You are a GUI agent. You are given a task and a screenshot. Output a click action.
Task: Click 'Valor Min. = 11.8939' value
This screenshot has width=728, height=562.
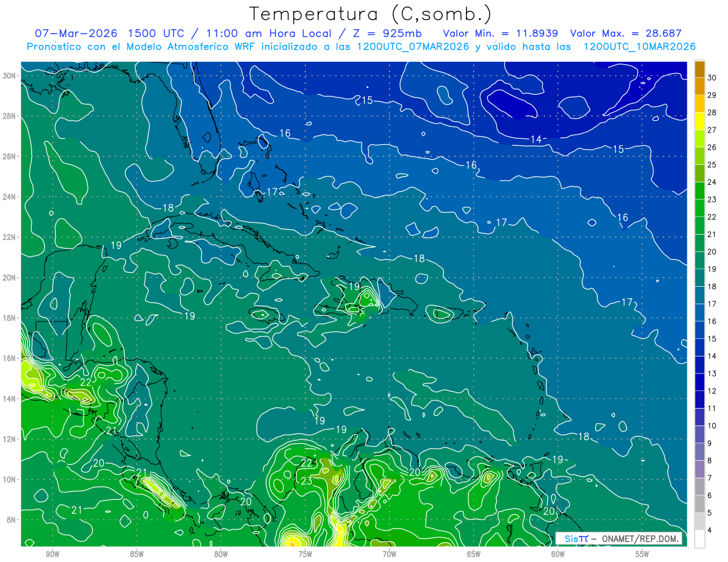(x=500, y=33)
